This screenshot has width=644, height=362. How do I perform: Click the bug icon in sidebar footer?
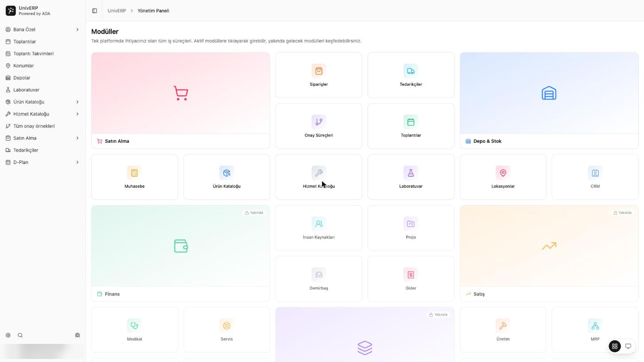coord(77,335)
